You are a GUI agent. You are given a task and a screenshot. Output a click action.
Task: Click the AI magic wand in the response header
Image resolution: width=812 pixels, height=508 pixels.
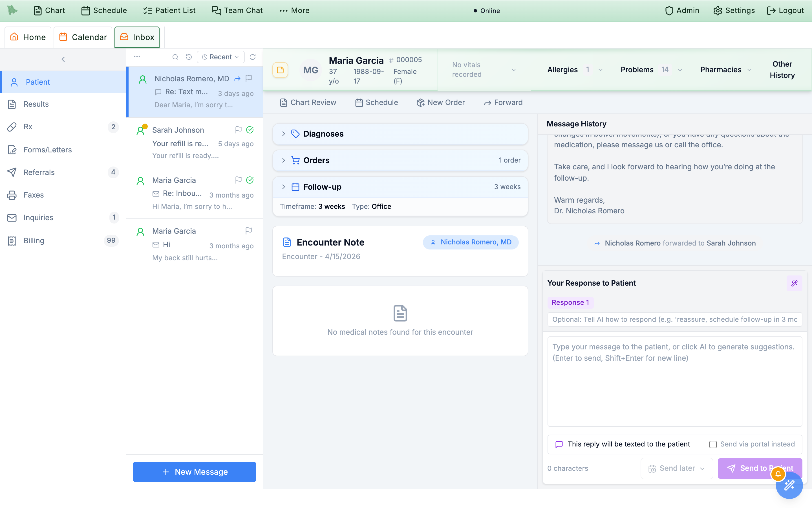(x=794, y=283)
